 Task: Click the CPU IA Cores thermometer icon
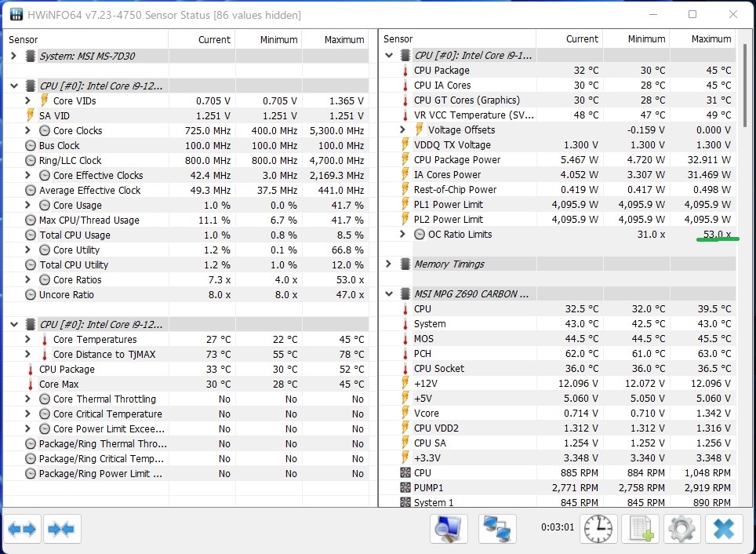pyautogui.click(x=405, y=86)
